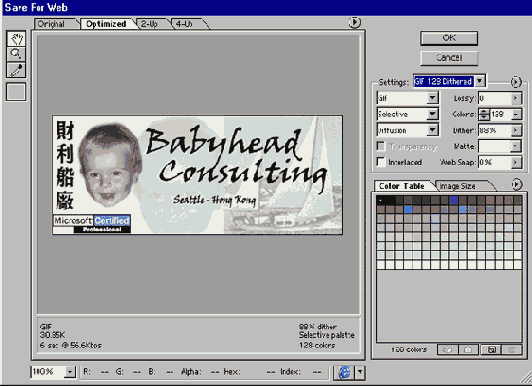
Task: Click the OK button
Action: tap(449, 38)
